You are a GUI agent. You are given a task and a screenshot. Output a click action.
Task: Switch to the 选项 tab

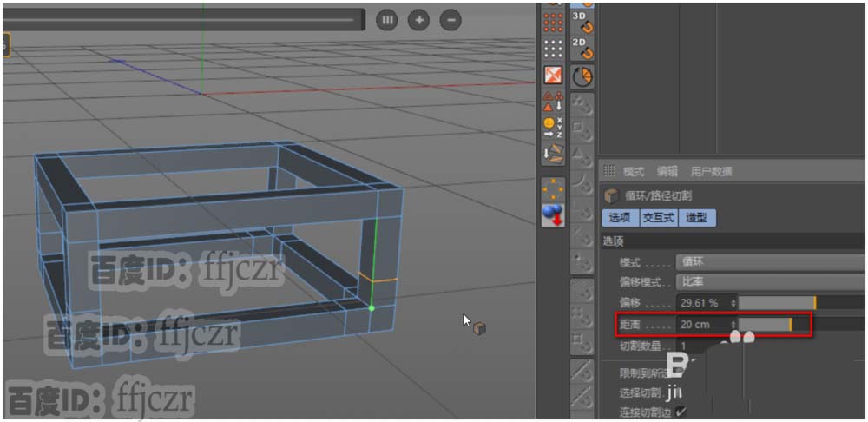[x=620, y=218]
